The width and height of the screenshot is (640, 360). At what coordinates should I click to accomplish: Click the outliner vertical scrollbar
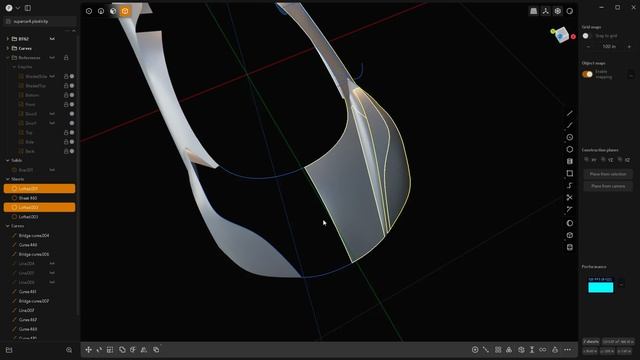(78, 176)
